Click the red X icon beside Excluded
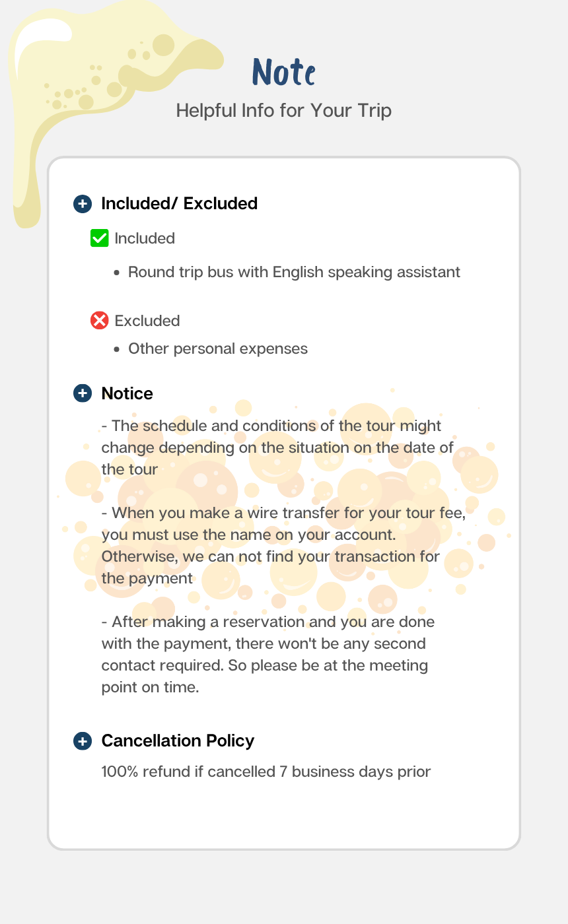This screenshot has height=924, width=568. tap(99, 321)
